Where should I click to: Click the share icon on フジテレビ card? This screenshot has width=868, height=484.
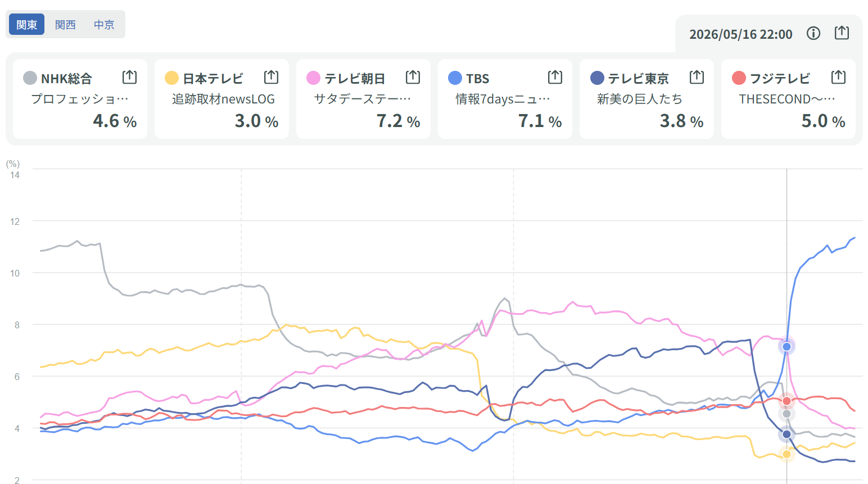pyautogui.click(x=838, y=77)
